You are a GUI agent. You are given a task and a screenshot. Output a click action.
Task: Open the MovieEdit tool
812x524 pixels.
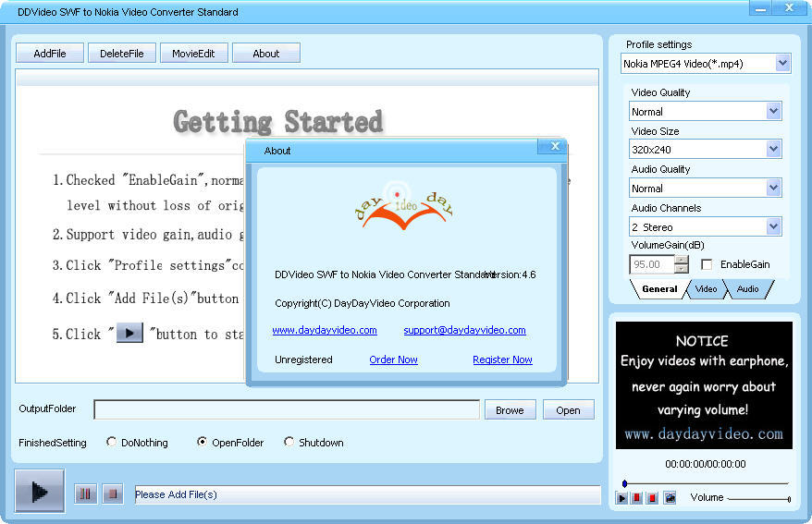(x=193, y=54)
